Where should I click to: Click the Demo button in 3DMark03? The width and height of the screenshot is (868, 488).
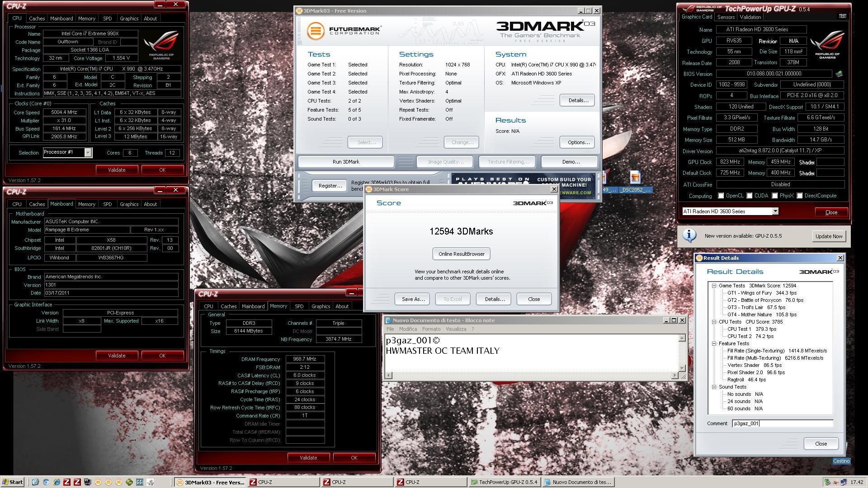point(571,162)
